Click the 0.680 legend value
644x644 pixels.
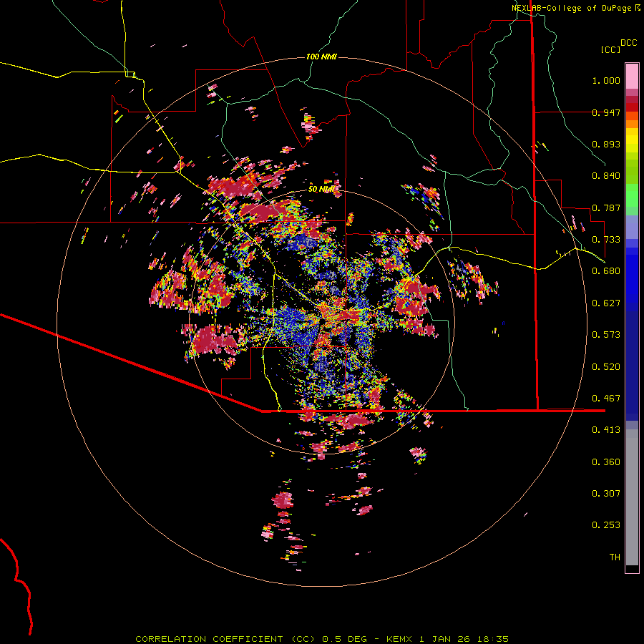pos(606,271)
